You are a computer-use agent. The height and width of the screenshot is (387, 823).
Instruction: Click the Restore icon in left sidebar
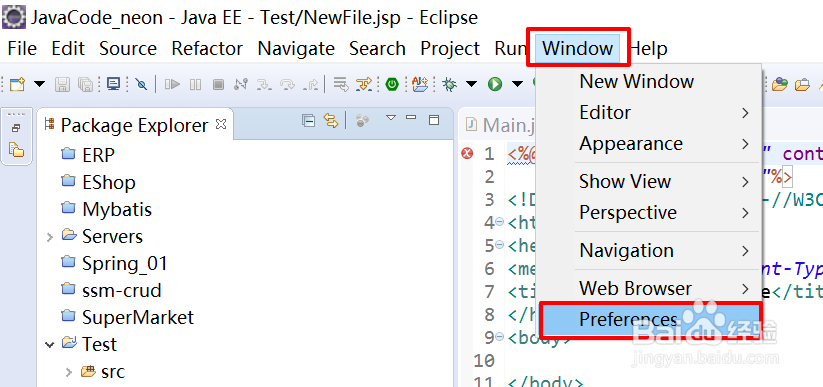click(16, 129)
